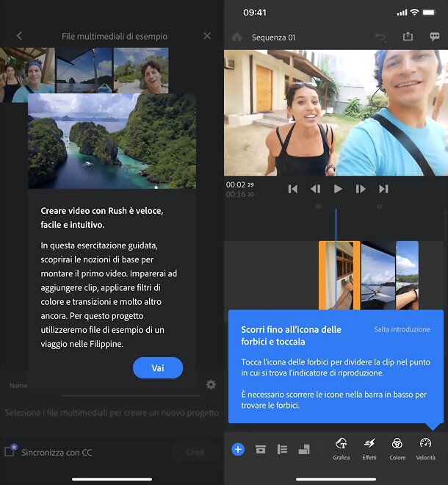Toggle Sincronizza con CC checkbox
Screen dimensions: 448x485
pos(10,450)
